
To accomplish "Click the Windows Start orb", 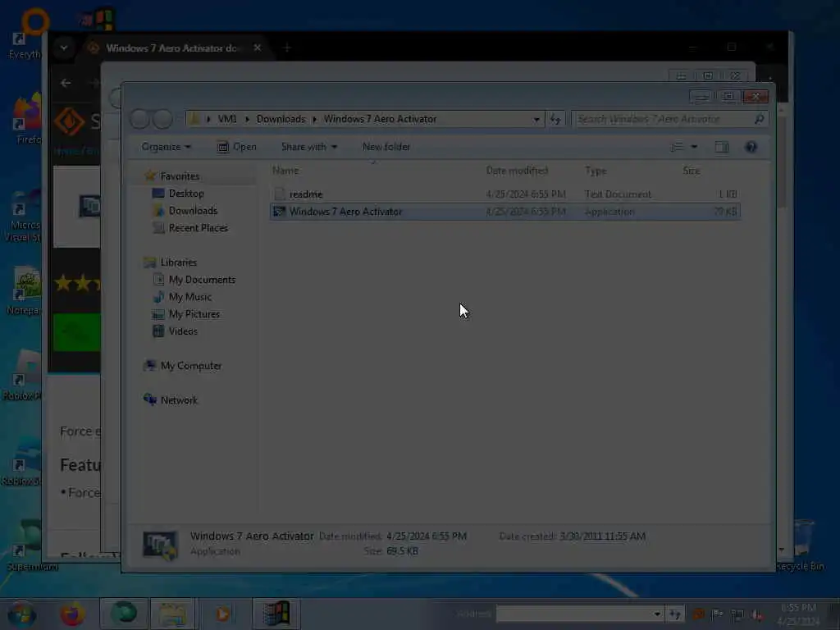I will click(21, 614).
